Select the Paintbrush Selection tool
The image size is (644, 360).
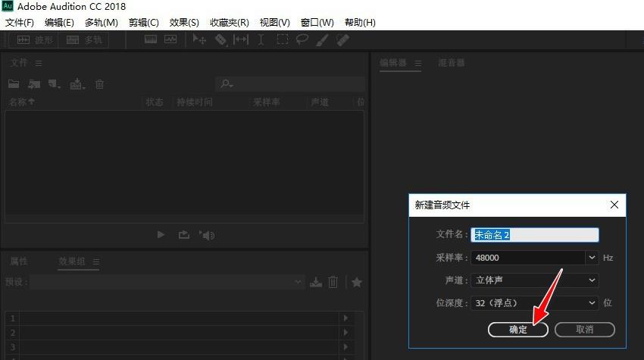(322, 40)
